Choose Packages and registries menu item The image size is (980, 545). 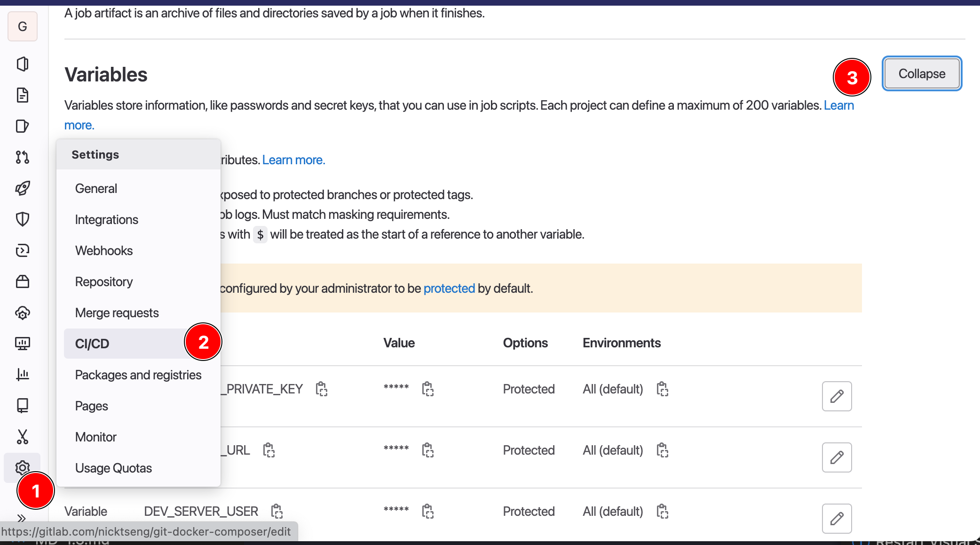point(138,375)
